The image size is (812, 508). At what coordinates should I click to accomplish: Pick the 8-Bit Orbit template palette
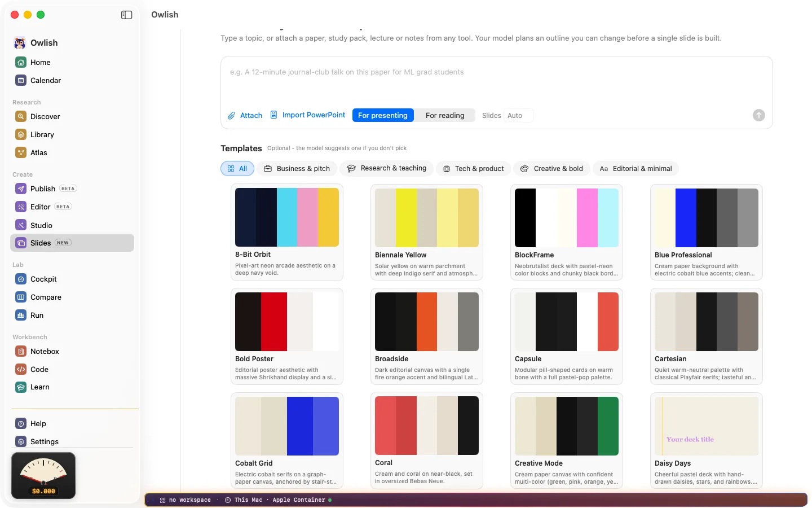tap(287, 217)
